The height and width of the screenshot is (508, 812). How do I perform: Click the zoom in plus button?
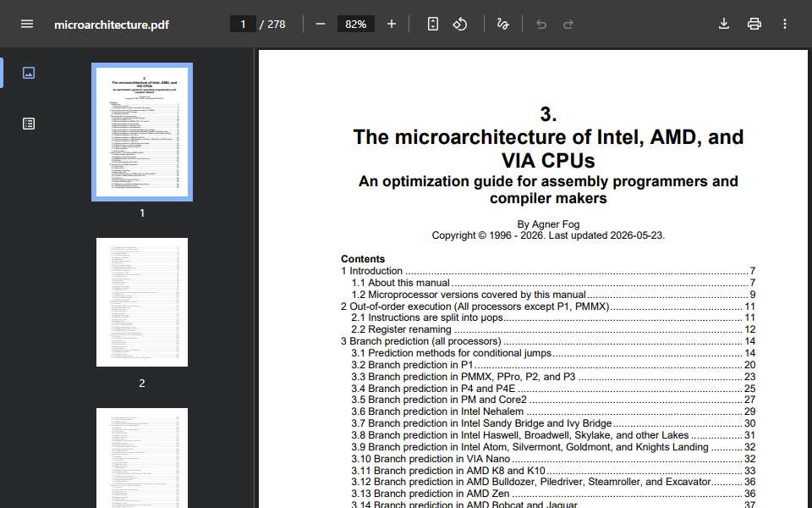point(392,24)
